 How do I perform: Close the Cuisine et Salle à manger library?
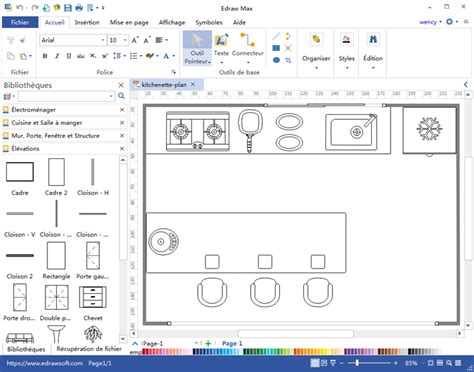[x=122, y=123]
